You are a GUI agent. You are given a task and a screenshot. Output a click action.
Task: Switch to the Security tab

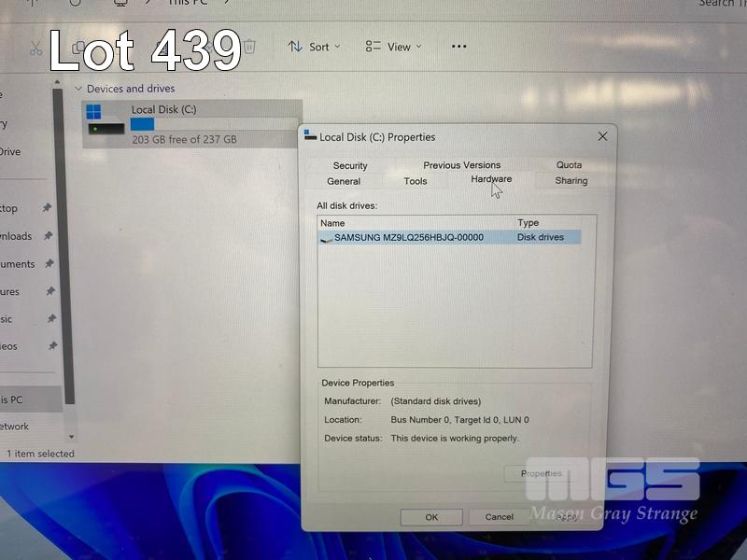point(350,165)
